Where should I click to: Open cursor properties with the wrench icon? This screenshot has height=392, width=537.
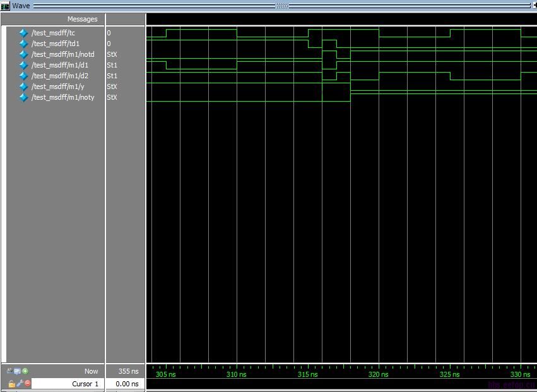pos(20,384)
